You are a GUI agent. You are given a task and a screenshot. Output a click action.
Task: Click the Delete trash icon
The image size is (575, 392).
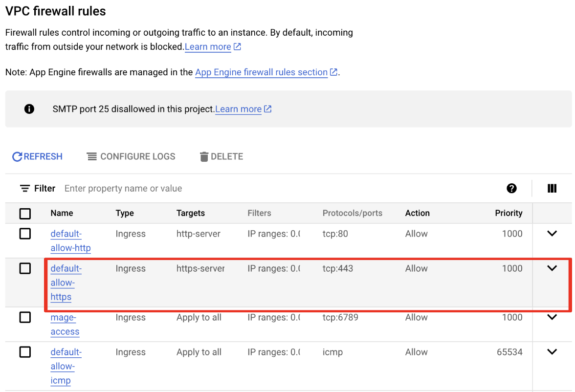tap(204, 157)
